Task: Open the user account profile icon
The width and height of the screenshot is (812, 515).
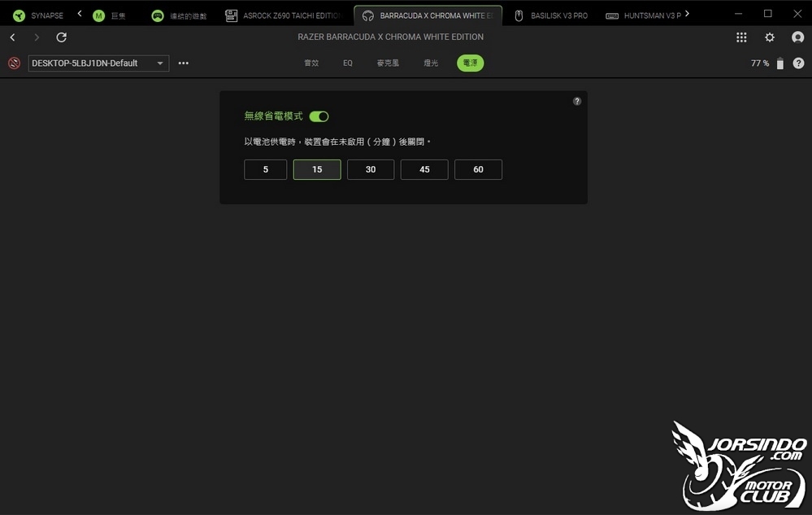Action: pyautogui.click(x=797, y=37)
